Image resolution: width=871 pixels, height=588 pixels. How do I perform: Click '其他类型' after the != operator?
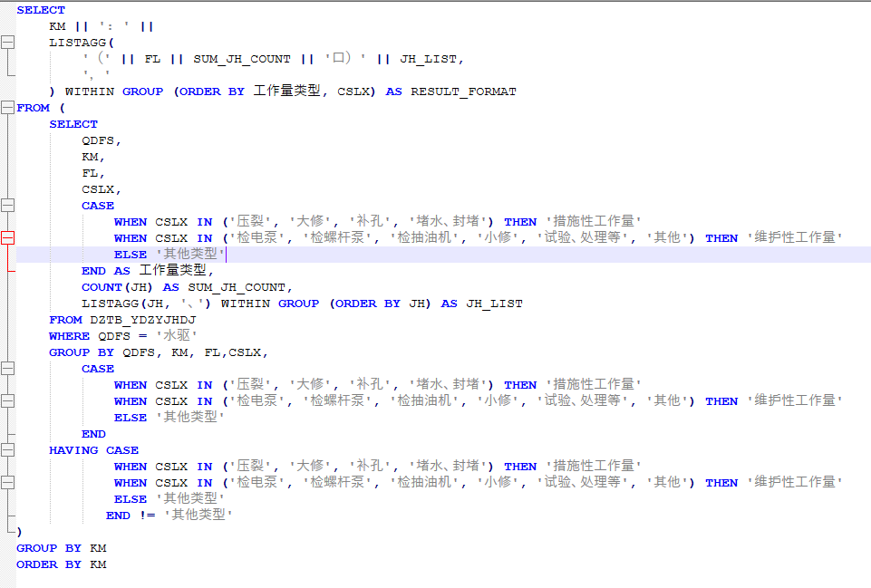tap(198, 515)
